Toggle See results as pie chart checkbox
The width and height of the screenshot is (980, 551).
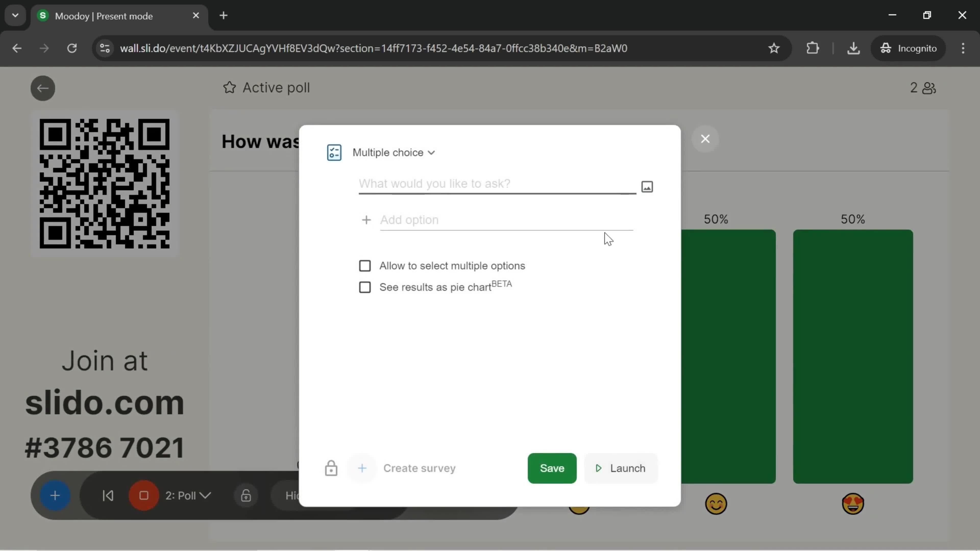[x=365, y=287]
